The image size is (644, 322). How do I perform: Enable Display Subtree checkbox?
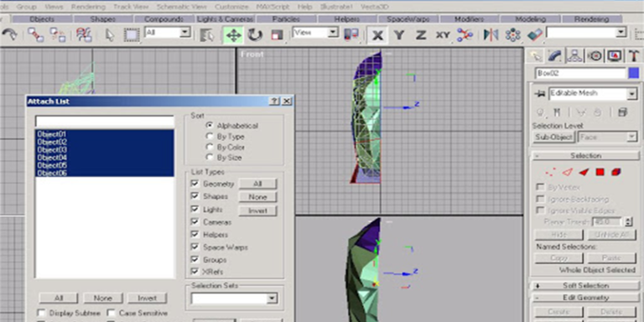click(41, 313)
